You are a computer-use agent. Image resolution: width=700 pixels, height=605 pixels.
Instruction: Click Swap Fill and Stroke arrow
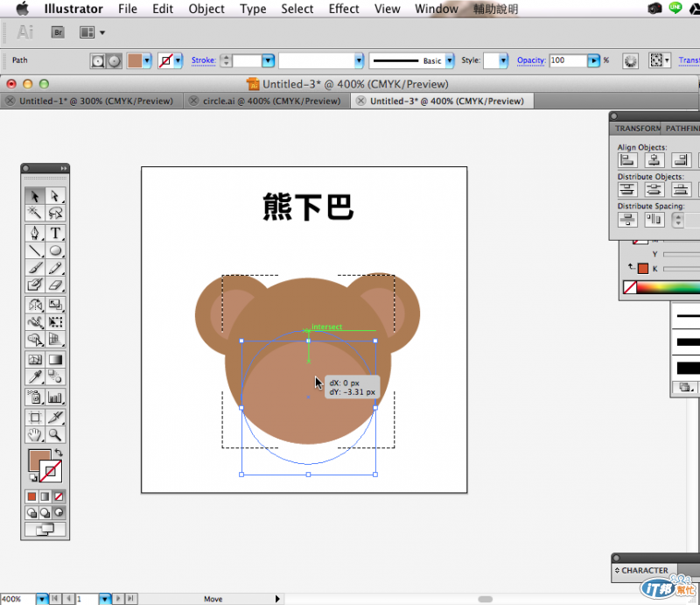[59, 453]
